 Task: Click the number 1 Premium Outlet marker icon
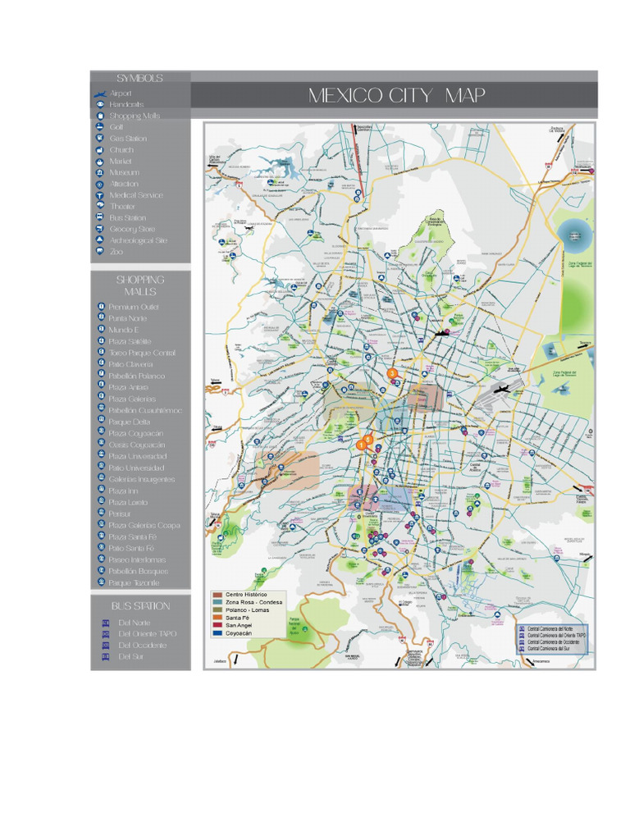click(x=101, y=307)
